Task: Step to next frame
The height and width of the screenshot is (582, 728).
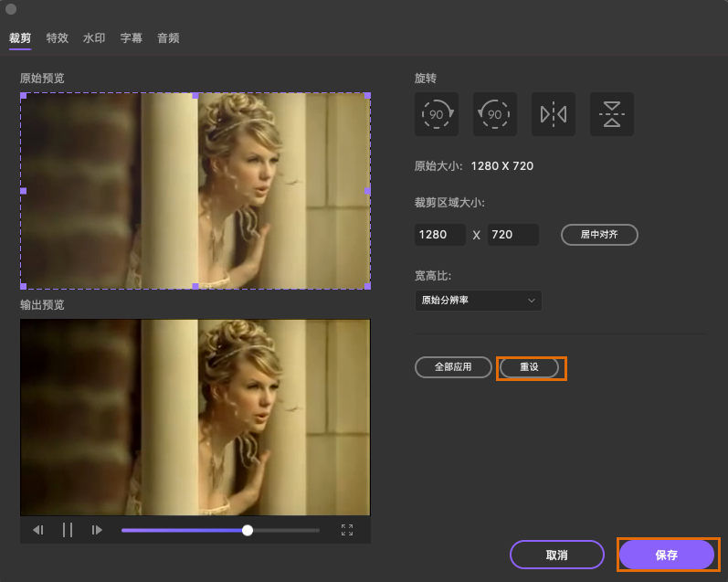Action: coord(97,530)
